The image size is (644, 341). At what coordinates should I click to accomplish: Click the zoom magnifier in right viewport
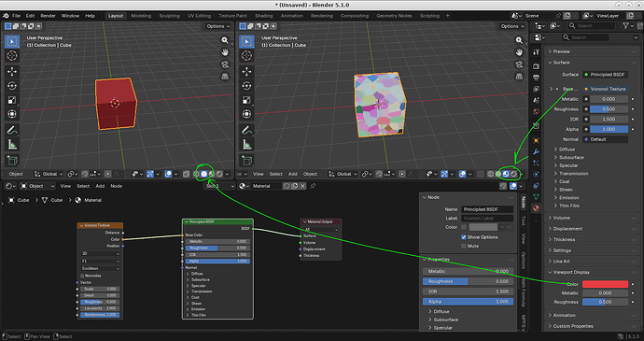(519, 40)
